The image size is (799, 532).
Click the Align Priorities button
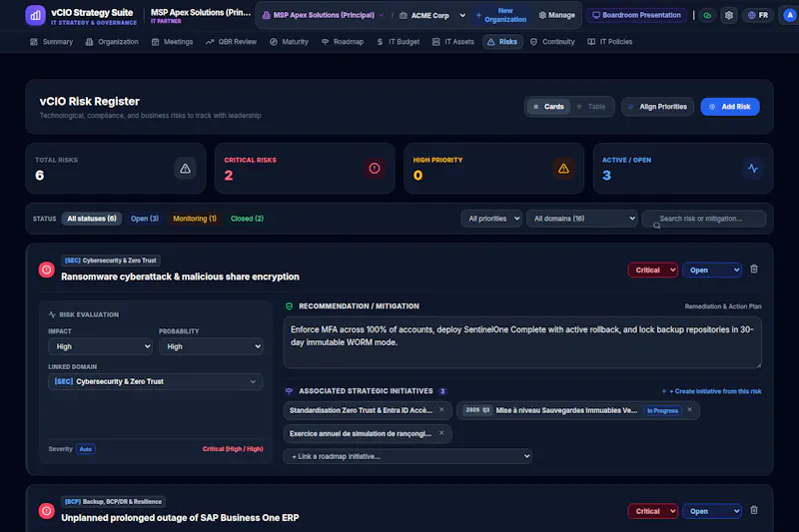pos(657,107)
